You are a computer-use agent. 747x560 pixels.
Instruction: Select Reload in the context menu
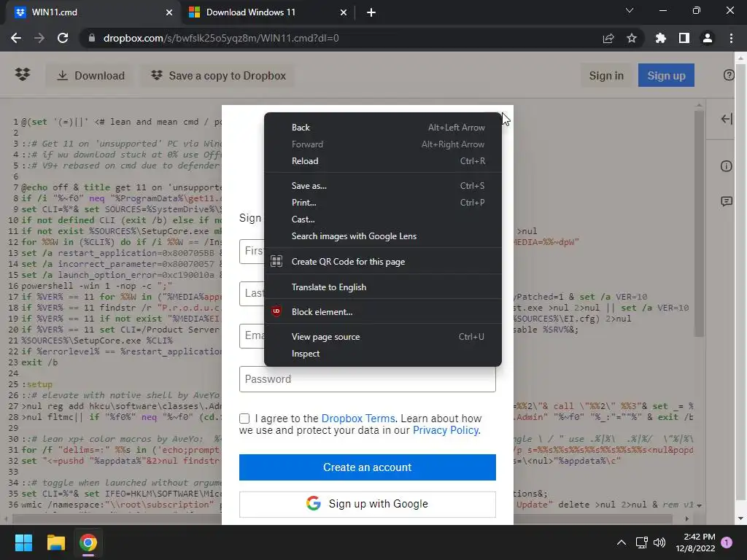(x=382, y=161)
